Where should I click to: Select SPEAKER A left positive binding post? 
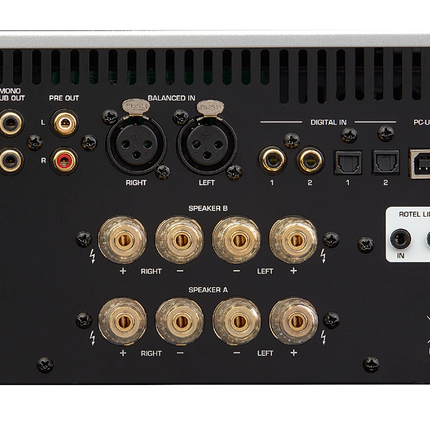(x=293, y=322)
